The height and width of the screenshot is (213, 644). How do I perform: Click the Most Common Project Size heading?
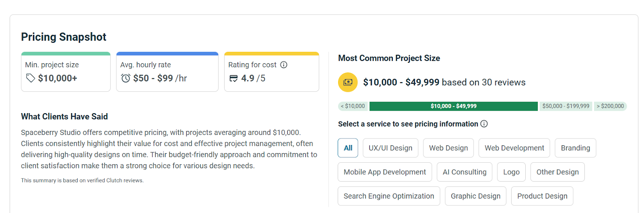(389, 58)
